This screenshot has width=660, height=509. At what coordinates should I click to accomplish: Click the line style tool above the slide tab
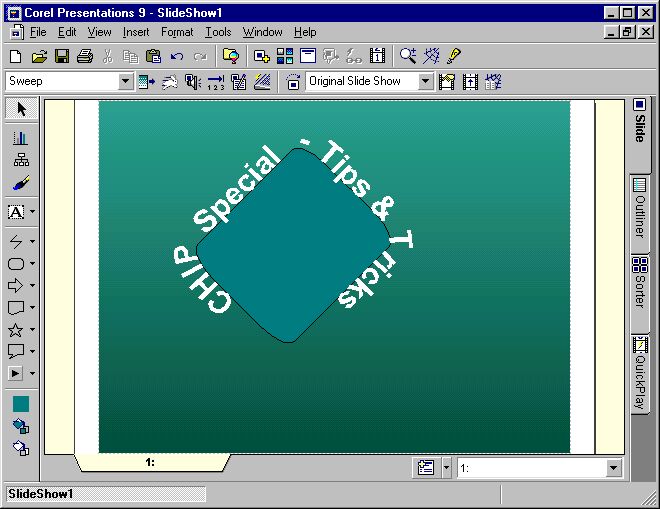pyautogui.click(x=21, y=448)
